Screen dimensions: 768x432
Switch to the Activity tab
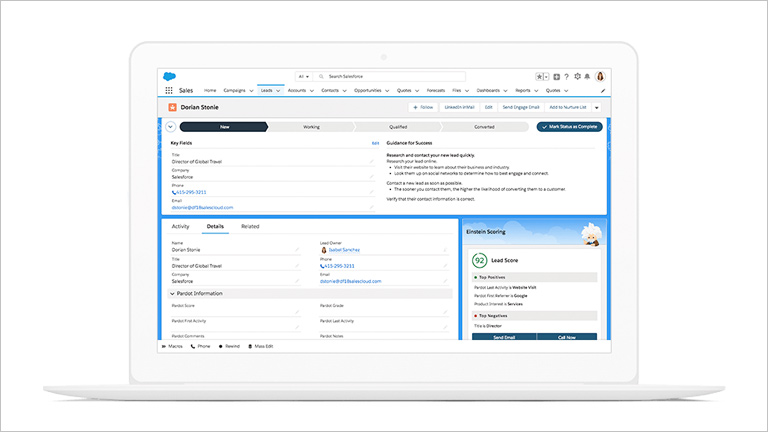coord(180,226)
